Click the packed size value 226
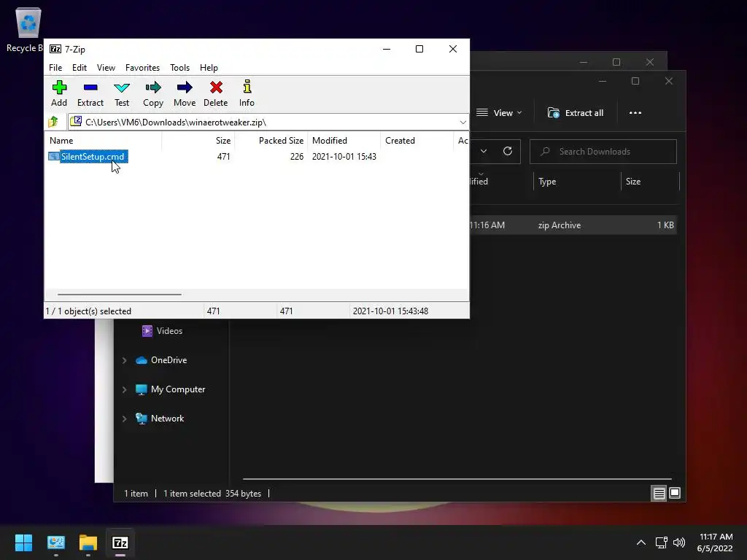The width and height of the screenshot is (747, 560). (297, 157)
